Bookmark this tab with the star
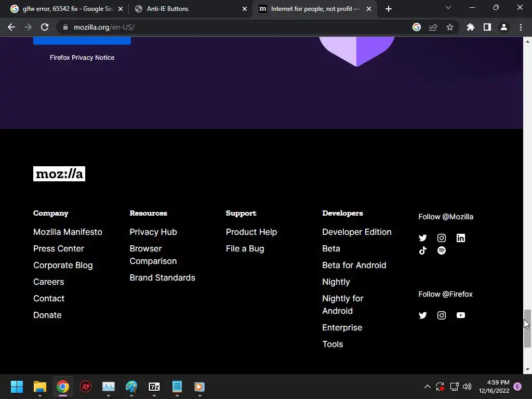Screen dimensions: 532x399 449,27
